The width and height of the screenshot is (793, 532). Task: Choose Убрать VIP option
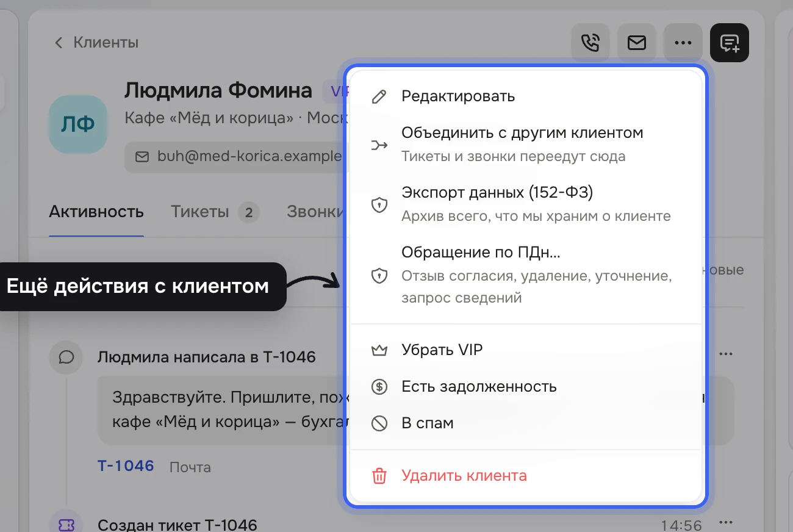(525, 350)
